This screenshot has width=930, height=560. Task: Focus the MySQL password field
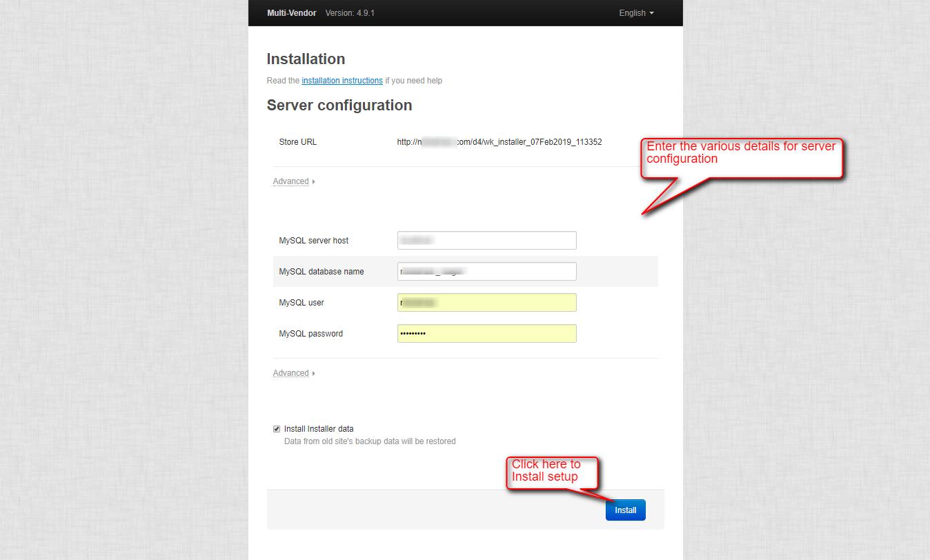pos(486,333)
